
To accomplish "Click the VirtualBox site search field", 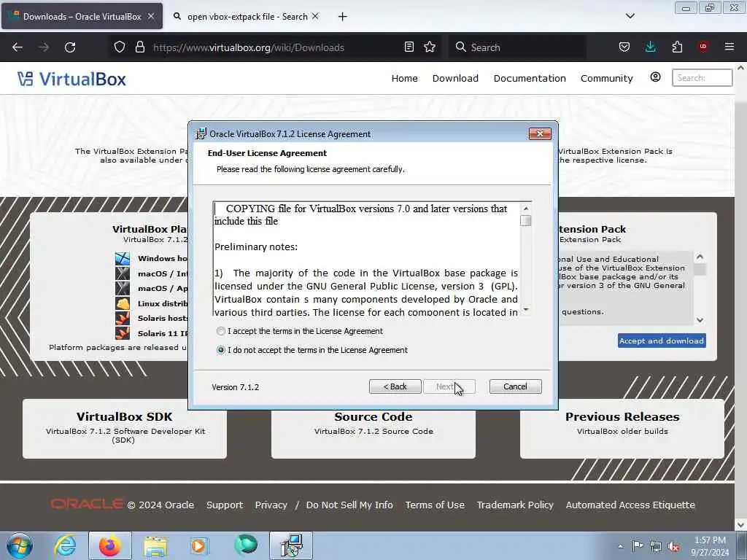I will pyautogui.click(x=703, y=77).
